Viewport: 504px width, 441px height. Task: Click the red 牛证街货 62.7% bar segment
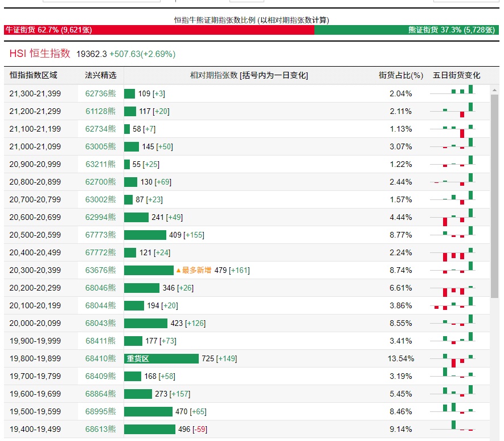159,30
